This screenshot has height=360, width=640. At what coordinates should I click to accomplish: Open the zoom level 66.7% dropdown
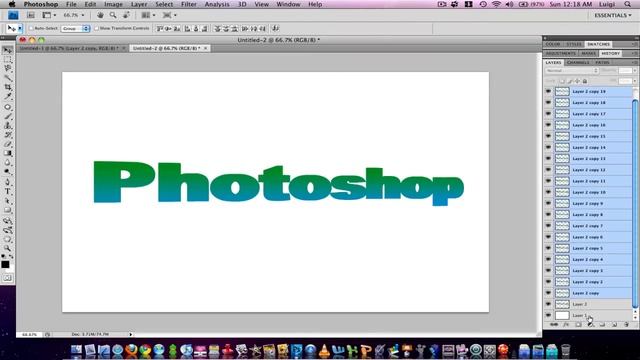(74, 15)
